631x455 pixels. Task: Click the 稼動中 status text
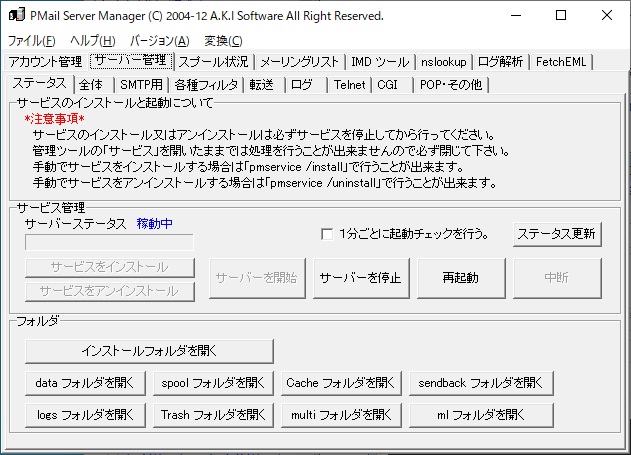(155, 224)
